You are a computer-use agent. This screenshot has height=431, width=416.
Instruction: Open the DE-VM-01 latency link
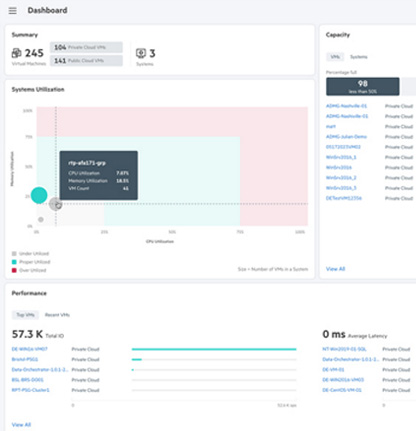[x=333, y=370]
